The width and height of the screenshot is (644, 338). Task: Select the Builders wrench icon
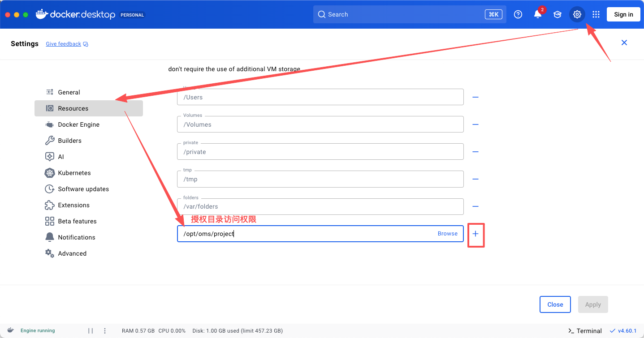(49, 141)
